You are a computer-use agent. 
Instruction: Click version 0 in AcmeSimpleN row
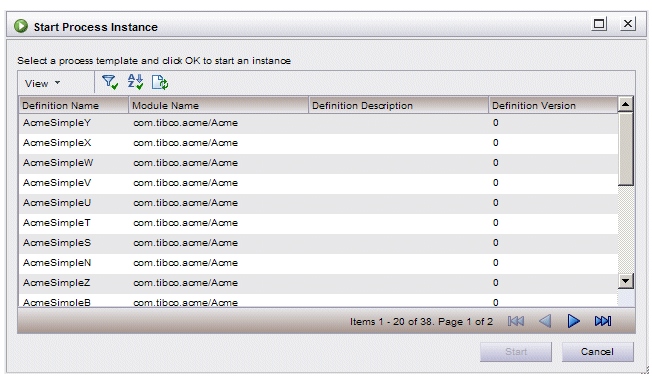point(496,263)
